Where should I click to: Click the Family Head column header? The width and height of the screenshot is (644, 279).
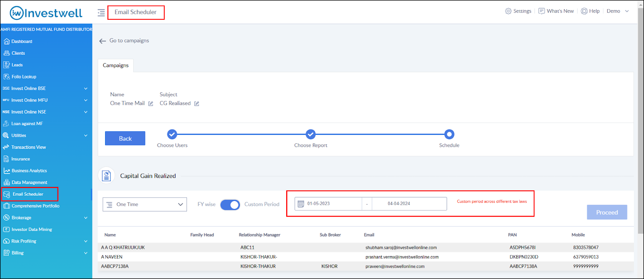pos(202,235)
